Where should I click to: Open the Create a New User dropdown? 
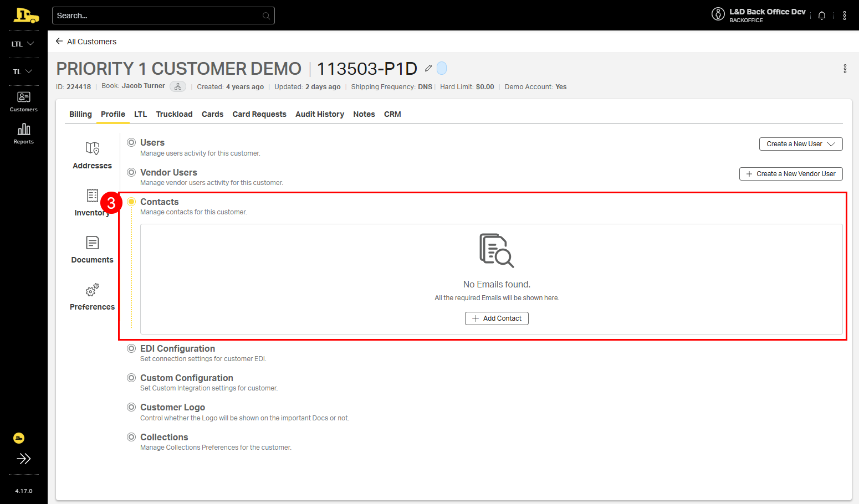pos(801,144)
